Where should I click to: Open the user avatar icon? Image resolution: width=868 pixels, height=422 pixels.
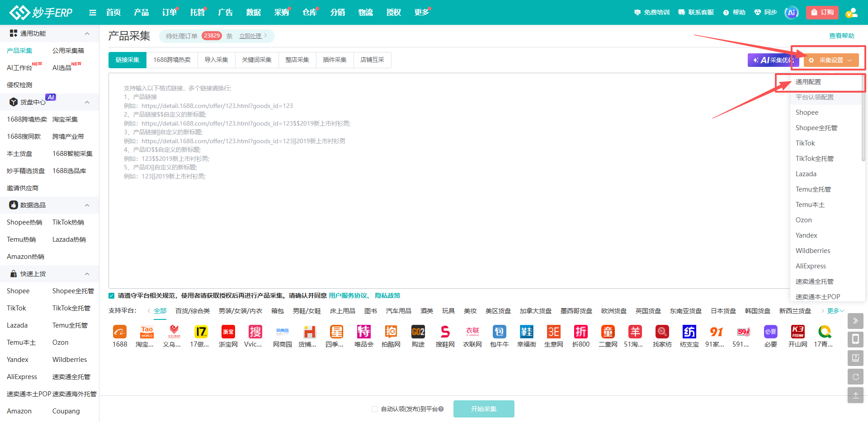[852, 13]
